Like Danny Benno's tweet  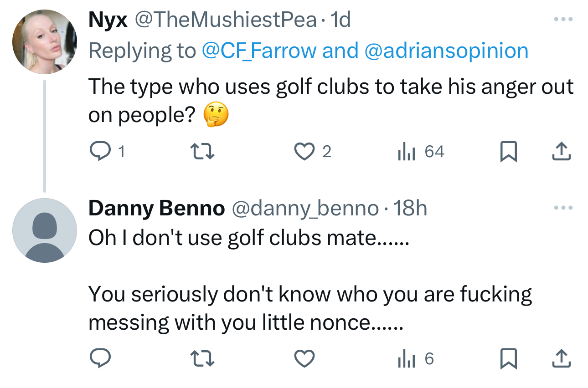304,359
